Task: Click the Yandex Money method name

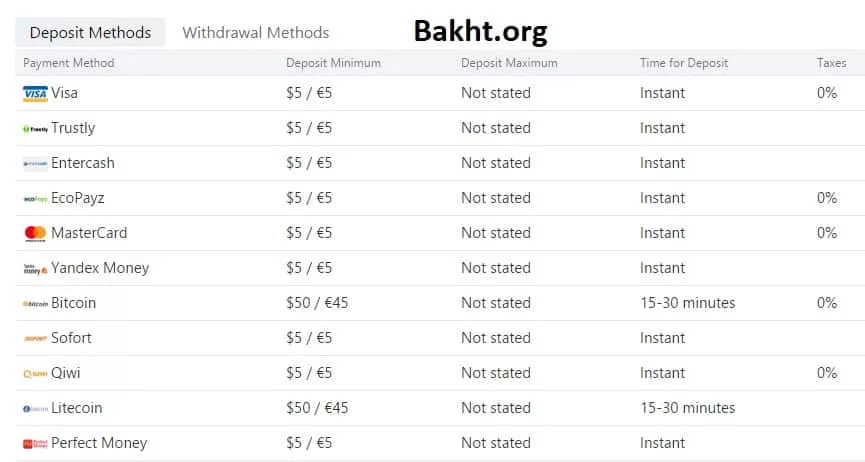Action: coord(100,268)
